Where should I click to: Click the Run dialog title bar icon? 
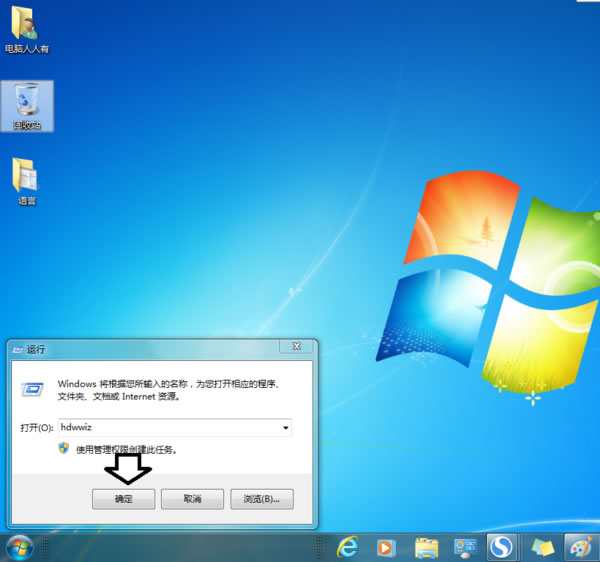18,350
